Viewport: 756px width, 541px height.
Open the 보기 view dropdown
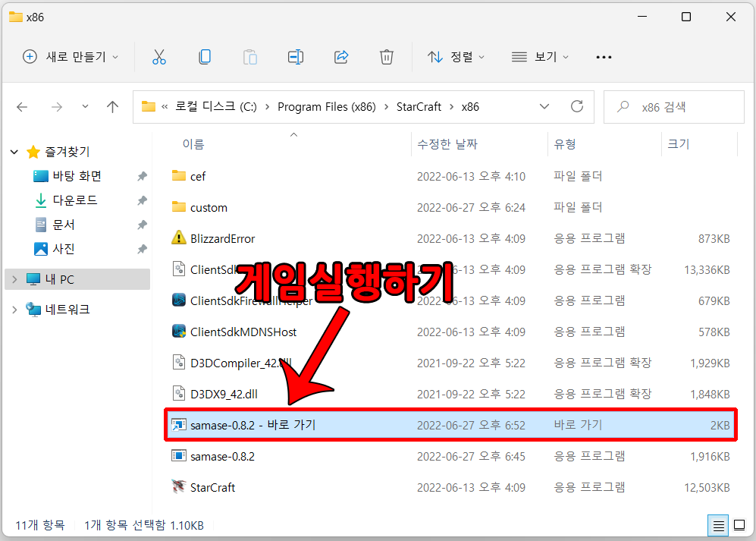tap(540, 57)
